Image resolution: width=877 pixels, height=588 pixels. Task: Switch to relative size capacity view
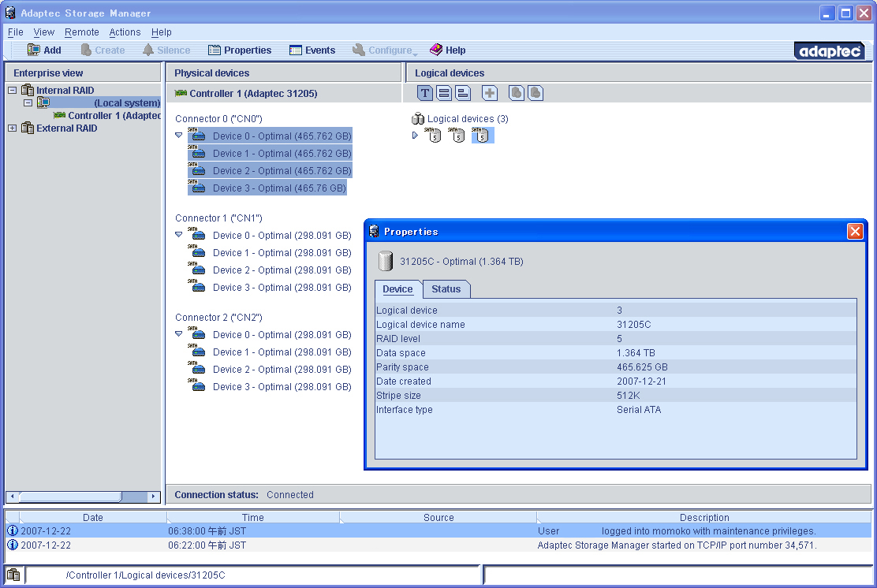(x=463, y=93)
